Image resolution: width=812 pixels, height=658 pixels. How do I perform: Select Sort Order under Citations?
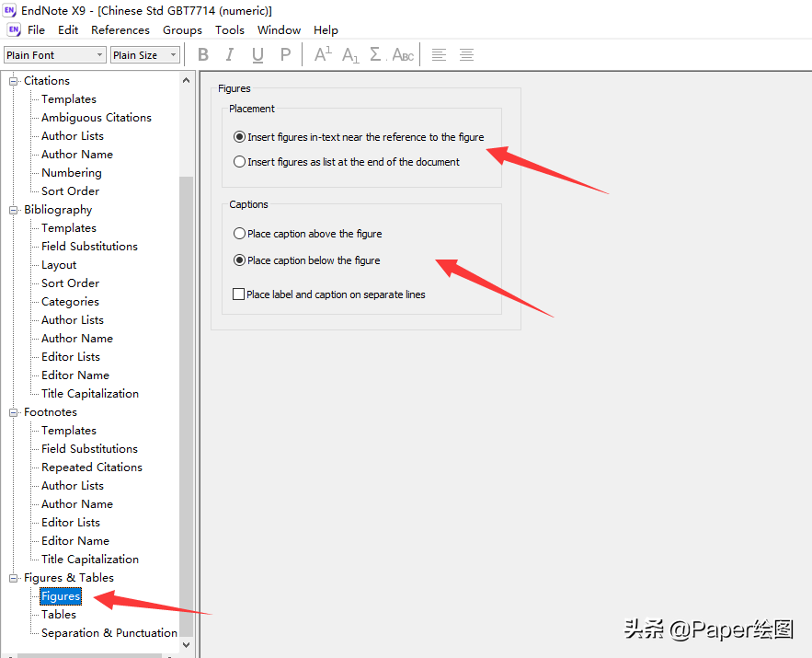point(70,191)
